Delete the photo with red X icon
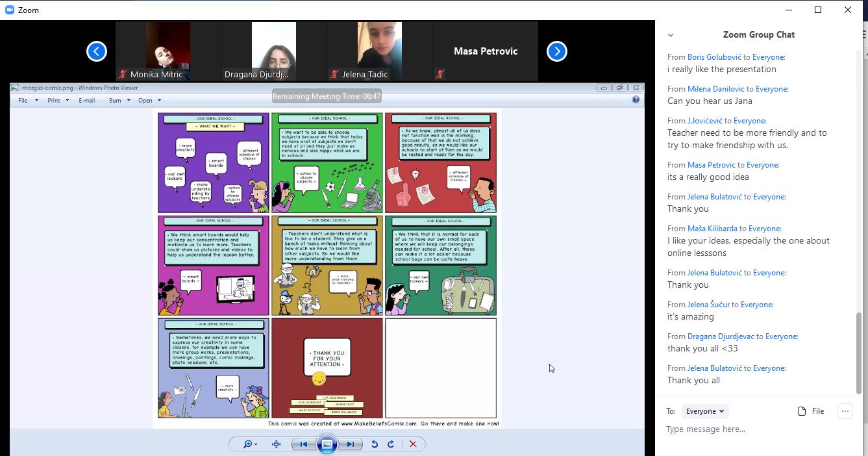The height and width of the screenshot is (456, 868). (413, 444)
